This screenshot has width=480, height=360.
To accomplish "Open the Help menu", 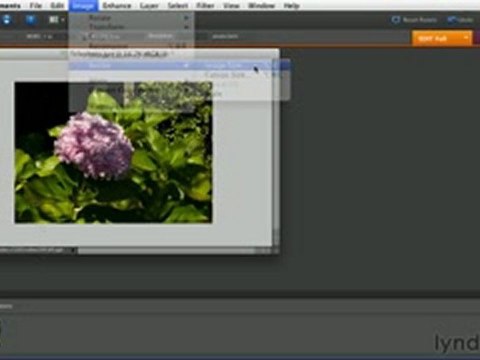I will tap(291, 5).
